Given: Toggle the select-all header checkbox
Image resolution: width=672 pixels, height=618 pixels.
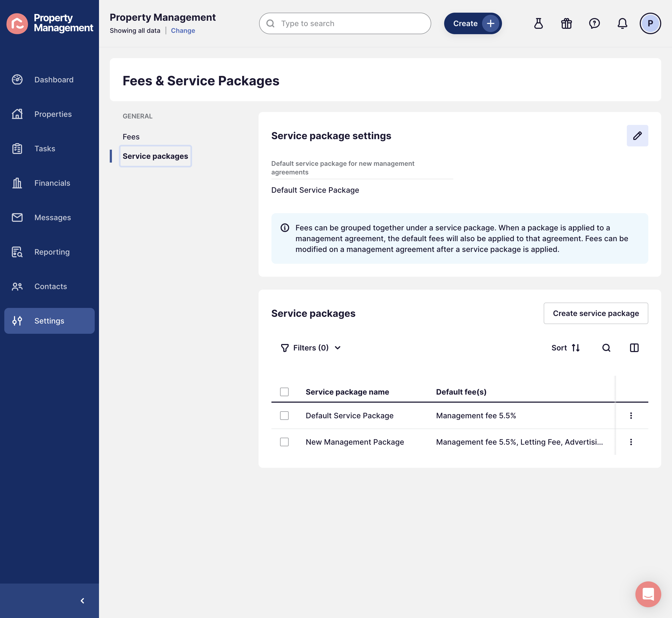Looking at the screenshot, I should (x=284, y=392).
